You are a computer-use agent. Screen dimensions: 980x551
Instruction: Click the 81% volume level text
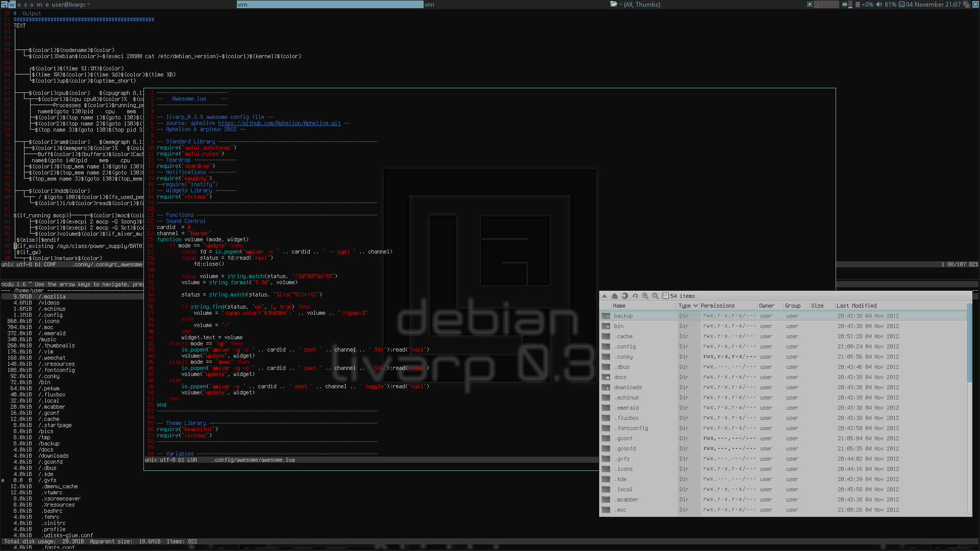pyautogui.click(x=890, y=5)
